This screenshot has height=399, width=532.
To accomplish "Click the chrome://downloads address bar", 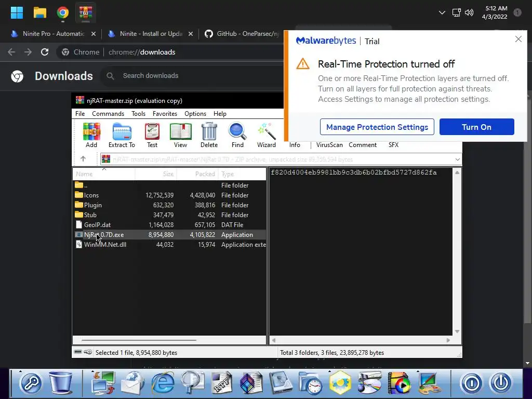I will 170,52.
